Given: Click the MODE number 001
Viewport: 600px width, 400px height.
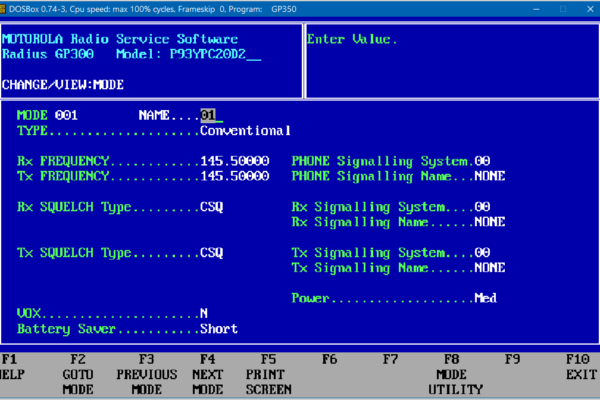Looking at the screenshot, I should (x=66, y=115).
